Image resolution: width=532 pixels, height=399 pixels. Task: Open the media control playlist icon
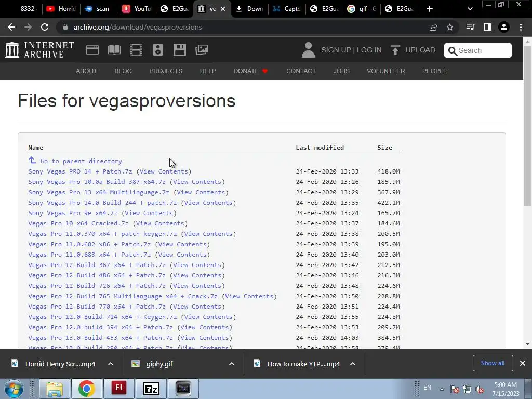tap(471, 27)
